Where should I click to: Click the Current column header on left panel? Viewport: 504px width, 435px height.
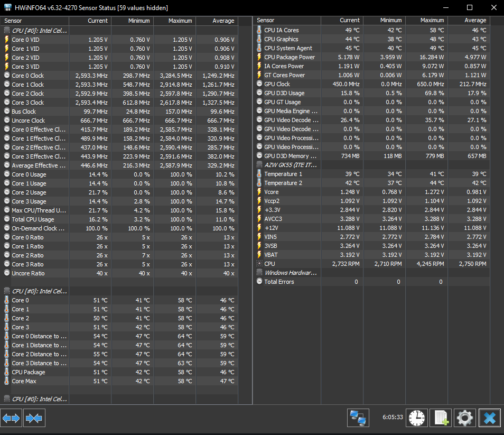[x=98, y=21]
